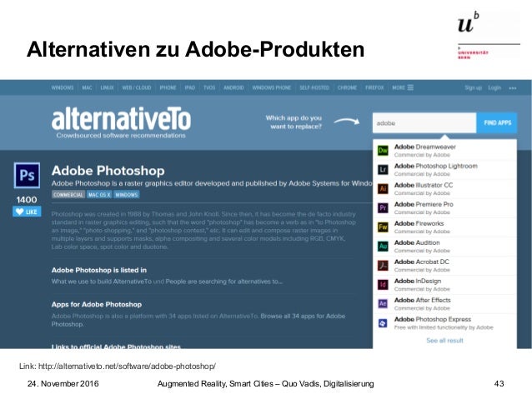This screenshot has width=532, height=399.
Task: Select Adobe After Effects suggestion text
Action: 422,300
